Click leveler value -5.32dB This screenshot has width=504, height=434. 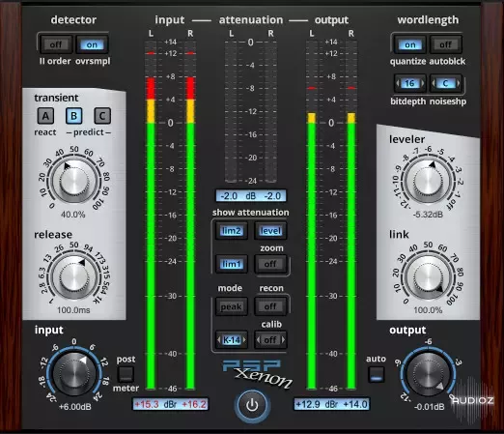coord(428,215)
